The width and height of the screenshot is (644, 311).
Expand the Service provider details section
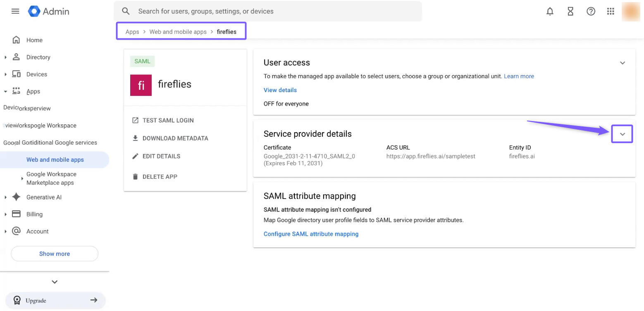(622, 134)
